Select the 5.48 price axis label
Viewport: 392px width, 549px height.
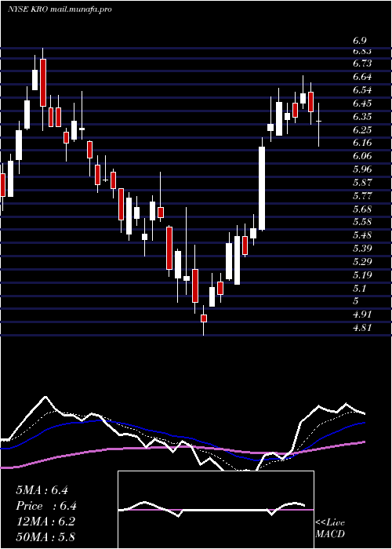pyautogui.click(x=362, y=235)
